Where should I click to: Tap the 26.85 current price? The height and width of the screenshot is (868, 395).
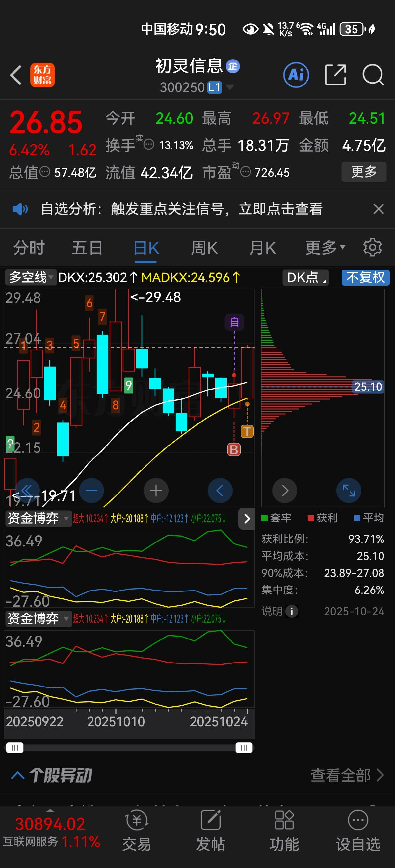pos(46,122)
